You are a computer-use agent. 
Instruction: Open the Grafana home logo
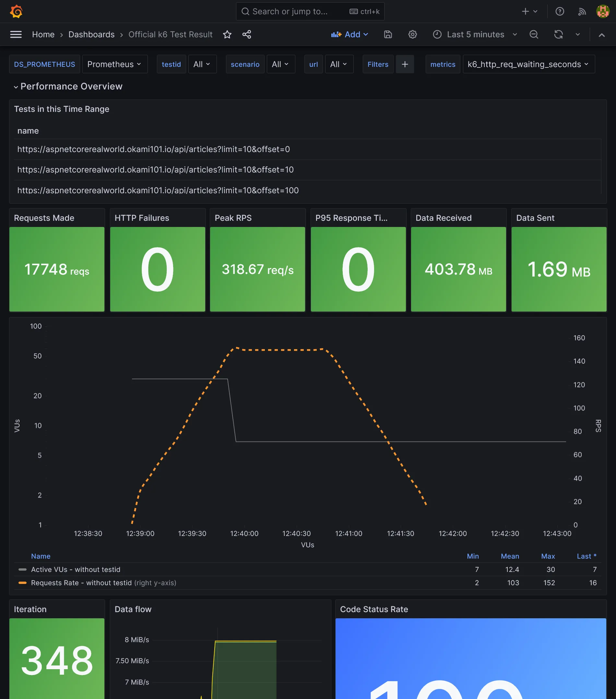click(x=16, y=11)
